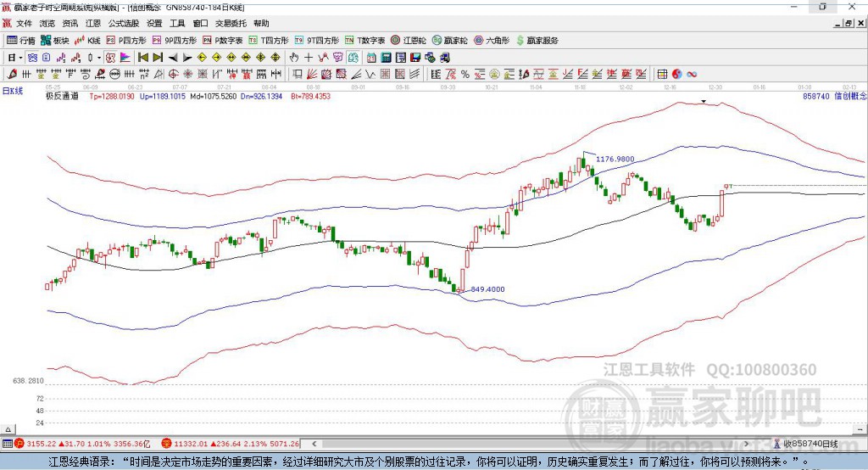Toggle the pressed blue bowtie icon after 日 dropdown
868x470 pixels.
32,58
